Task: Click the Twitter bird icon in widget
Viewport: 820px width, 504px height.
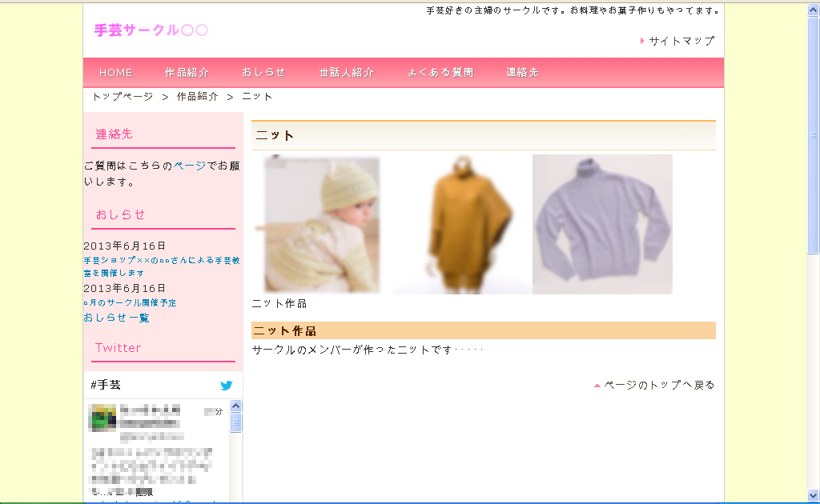Action: click(x=227, y=386)
